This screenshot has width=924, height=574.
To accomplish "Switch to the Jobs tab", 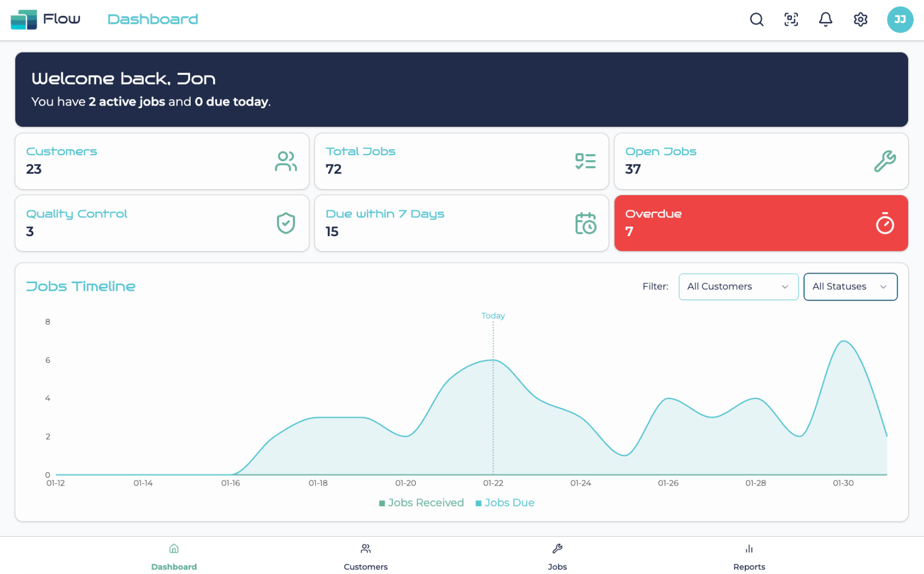I will [557, 557].
